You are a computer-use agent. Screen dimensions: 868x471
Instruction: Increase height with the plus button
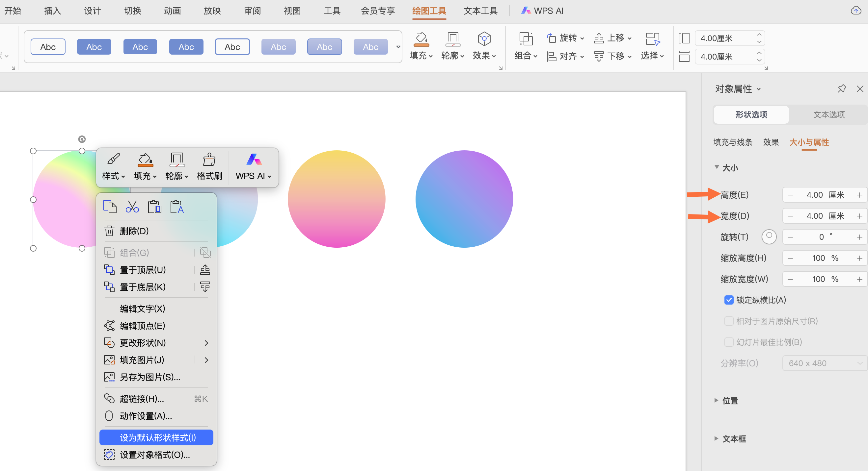coord(859,195)
